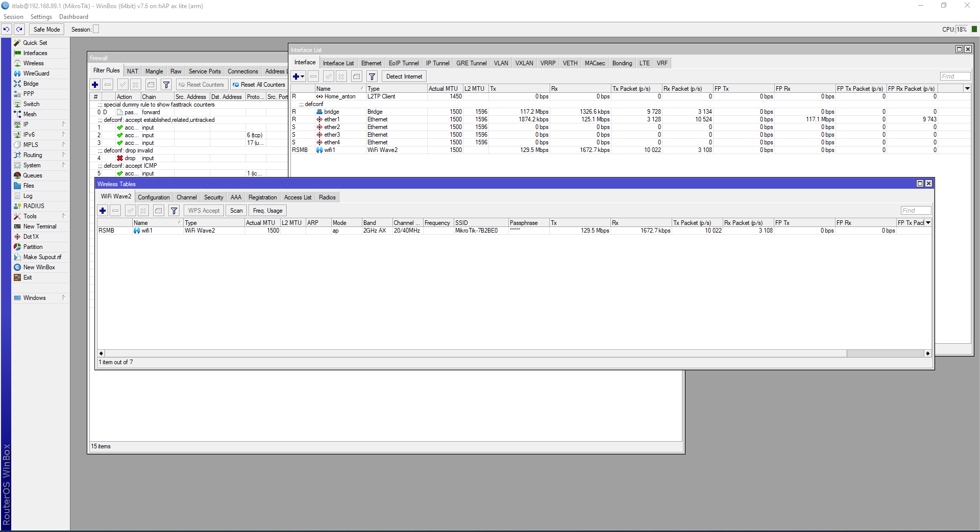Click the Redo arrow in top toolbar
Image resolution: width=980 pixels, height=532 pixels.
(19, 30)
